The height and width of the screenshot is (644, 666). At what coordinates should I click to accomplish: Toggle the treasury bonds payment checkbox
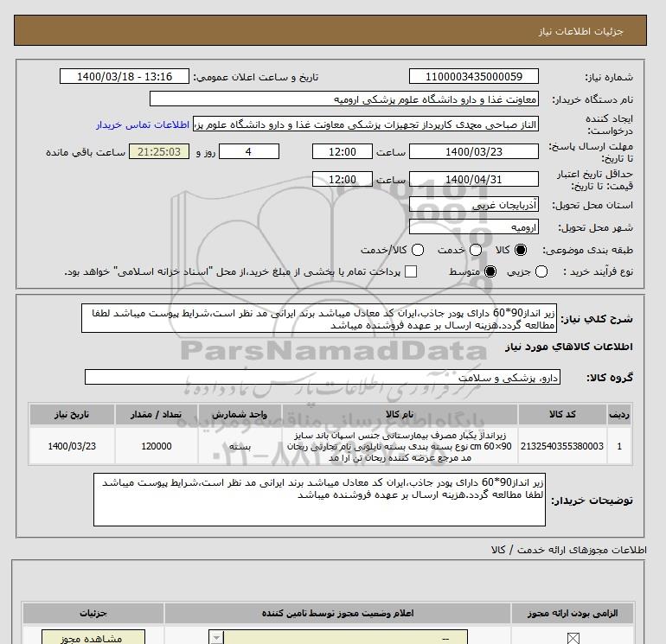[411, 271]
